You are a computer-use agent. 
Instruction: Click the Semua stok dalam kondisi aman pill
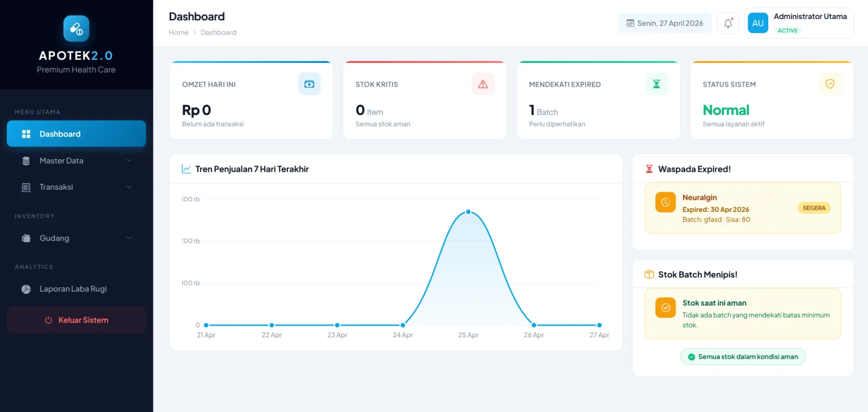(743, 357)
